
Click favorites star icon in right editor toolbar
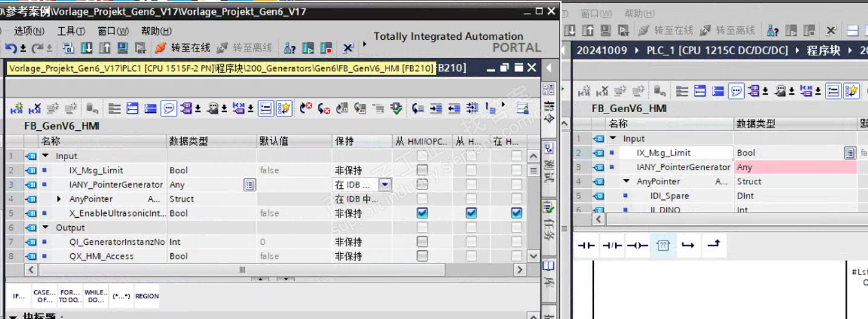coord(852,91)
